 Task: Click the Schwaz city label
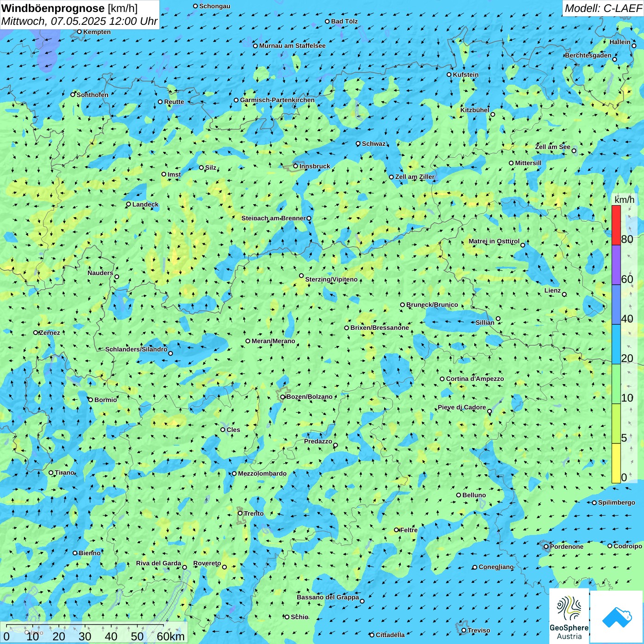pos(374,144)
